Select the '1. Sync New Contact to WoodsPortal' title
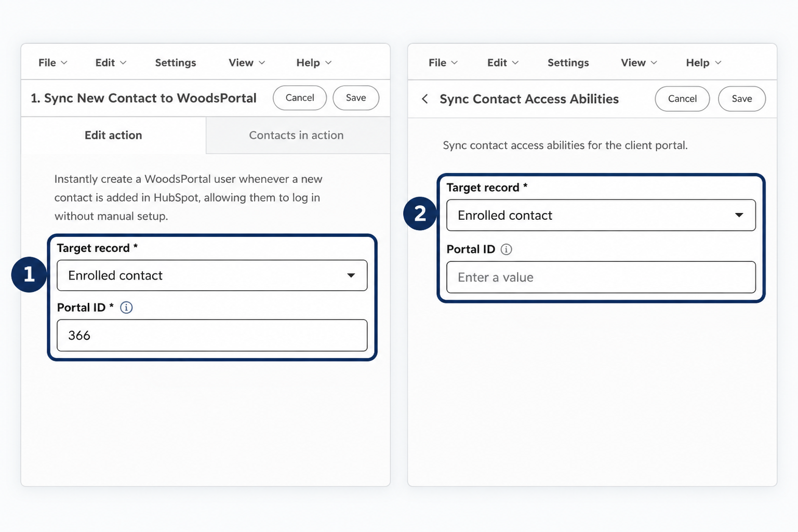This screenshot has width=798, height=532. (143, 98)
